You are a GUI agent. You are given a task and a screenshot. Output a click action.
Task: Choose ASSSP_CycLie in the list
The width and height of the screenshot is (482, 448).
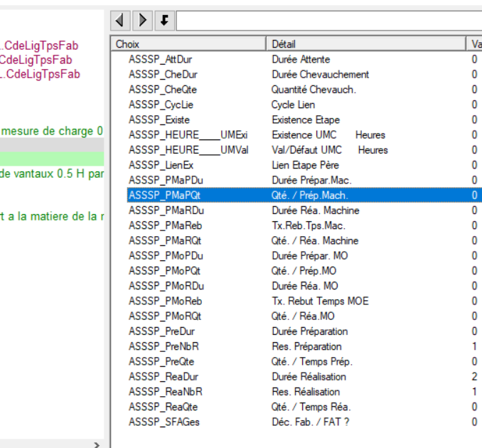tap(161, 105)
